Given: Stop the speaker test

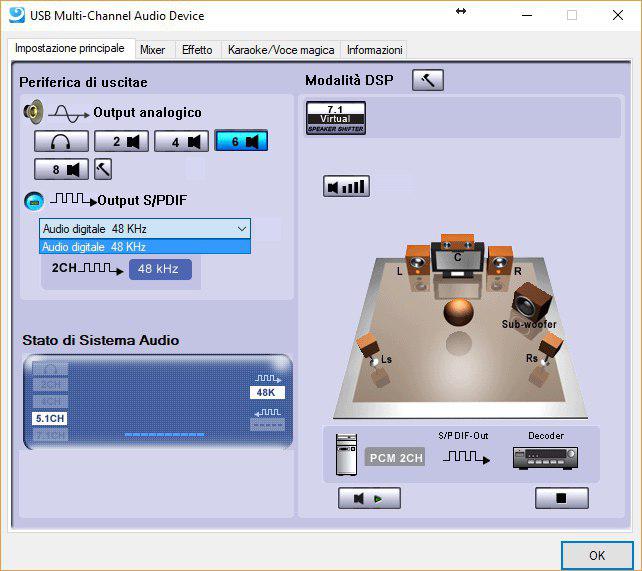Looking at the screenshot, I should (x=562, y=498).
